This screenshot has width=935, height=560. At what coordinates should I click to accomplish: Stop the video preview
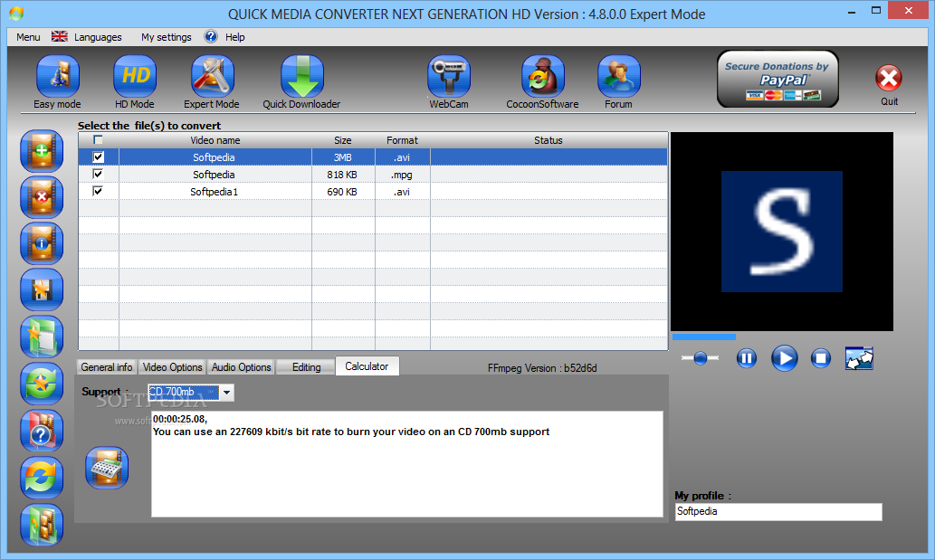tap(821, 358)
